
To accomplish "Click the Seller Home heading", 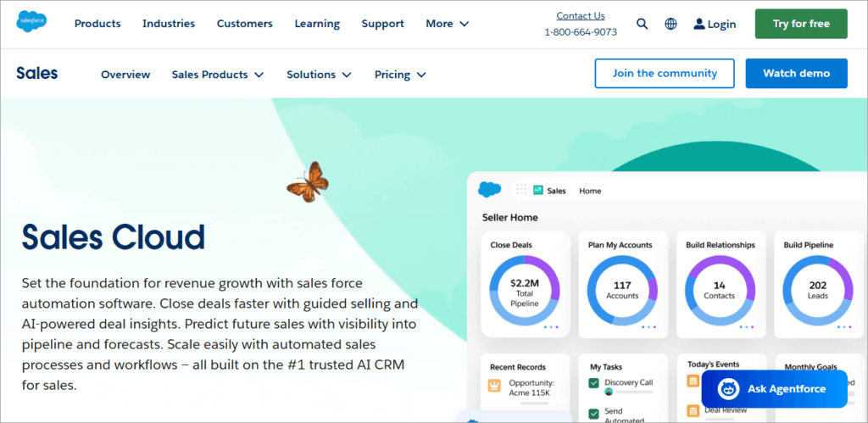I will pos(509,218).
